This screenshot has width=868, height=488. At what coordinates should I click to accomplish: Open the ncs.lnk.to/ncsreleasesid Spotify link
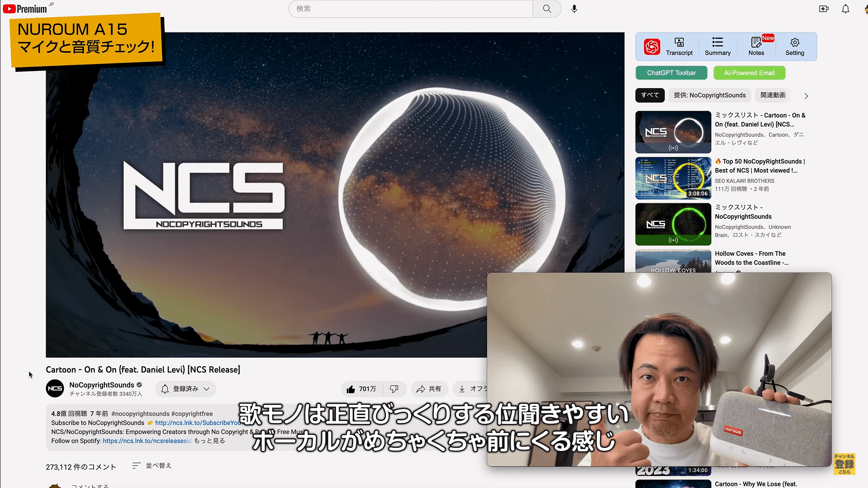point(147,441)
